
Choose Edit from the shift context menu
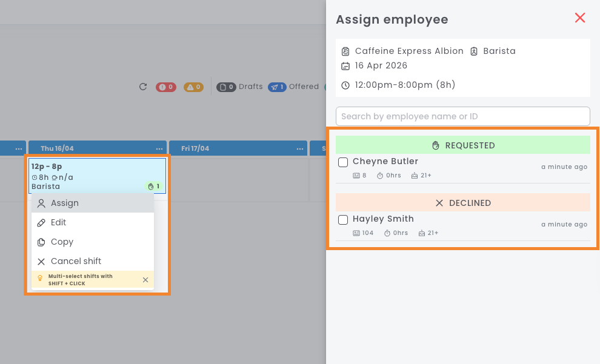59,223
